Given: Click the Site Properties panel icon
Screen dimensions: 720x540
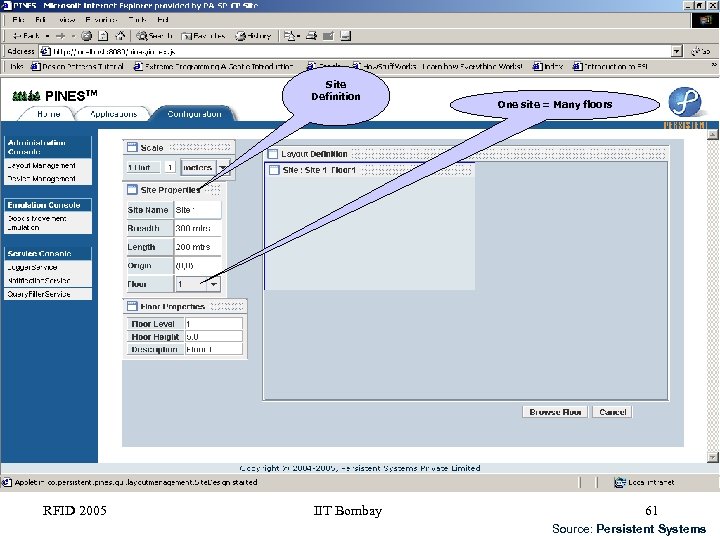Looking at the screenshot, I should click(132, 190).
